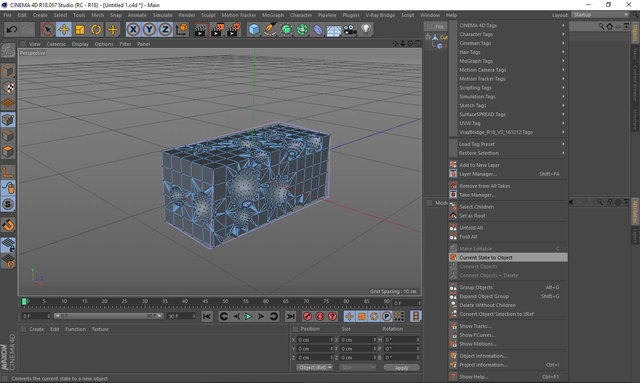Toggle the Z axis lock
Screen dimensions: 640x383
point(165,29)
